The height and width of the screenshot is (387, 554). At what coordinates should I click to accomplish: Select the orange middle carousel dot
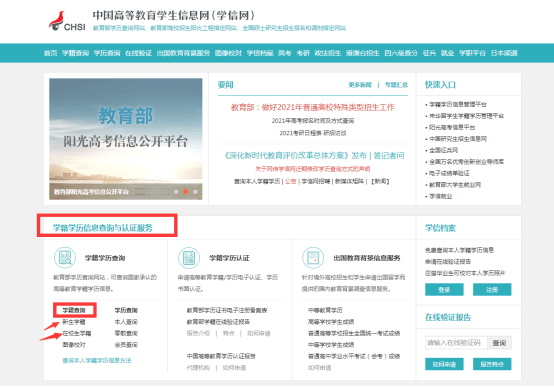[185, 192]
